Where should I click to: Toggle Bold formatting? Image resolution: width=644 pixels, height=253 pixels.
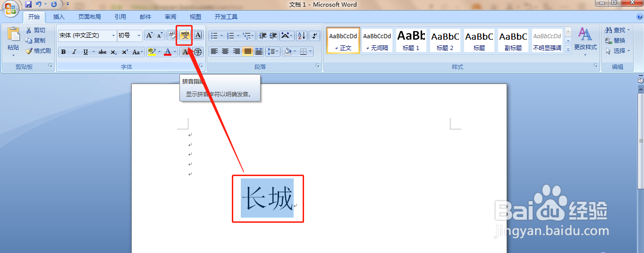point(64,52)
